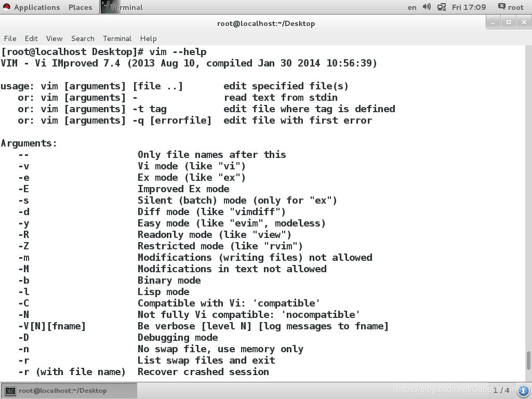Click the terminal vertical scrollbar handle
Viewport: 532px width, 399px height.
pos(528,361)
